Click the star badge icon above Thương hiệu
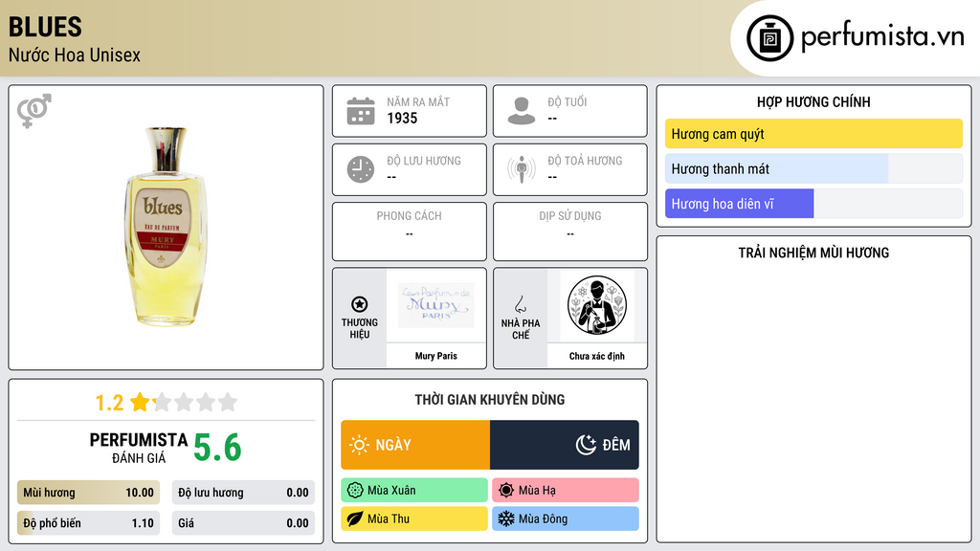Image resolution: width=980 pixels, height=551 pixels. 360,304
